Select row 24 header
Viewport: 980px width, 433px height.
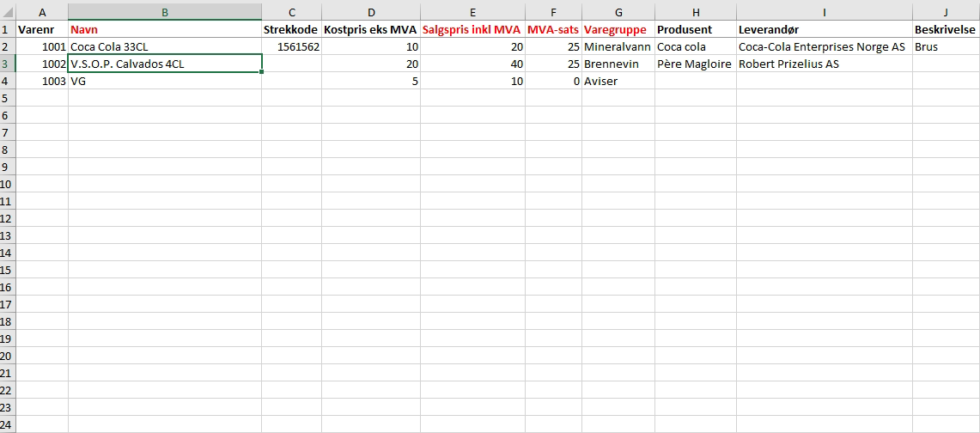tap(8, 424)
